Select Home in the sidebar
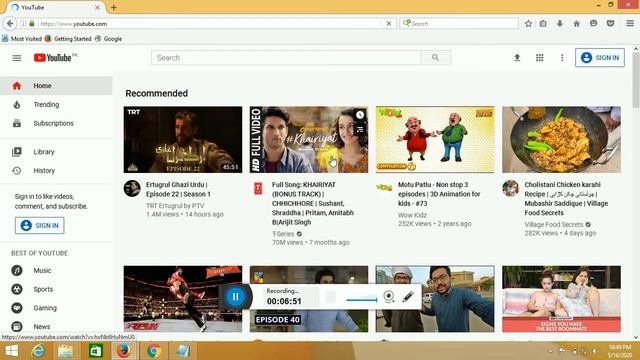The width and height of the screenshot is (640, 360). click(x=56, y=86)
